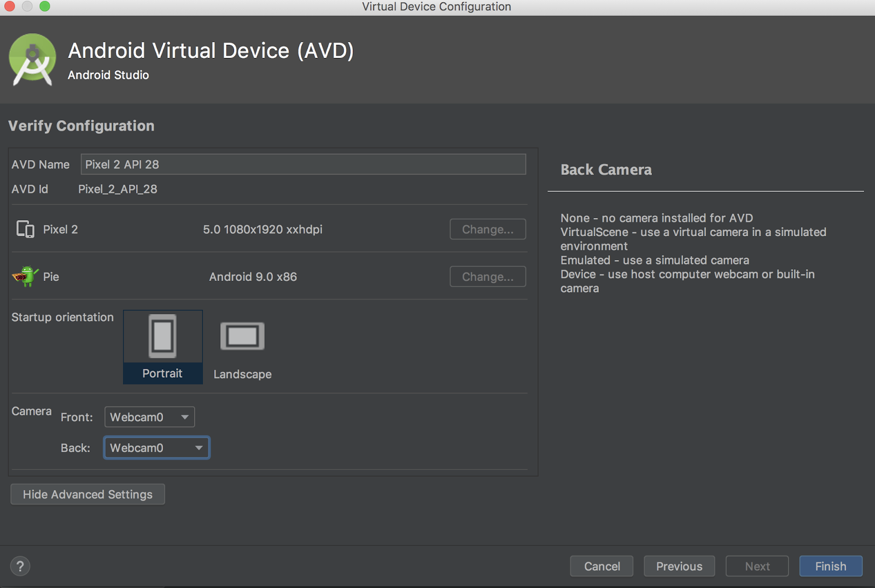The width and height of the screenshot is (875, 588).
Task: Click the help question mark icon
Action: tap(20, 566)
